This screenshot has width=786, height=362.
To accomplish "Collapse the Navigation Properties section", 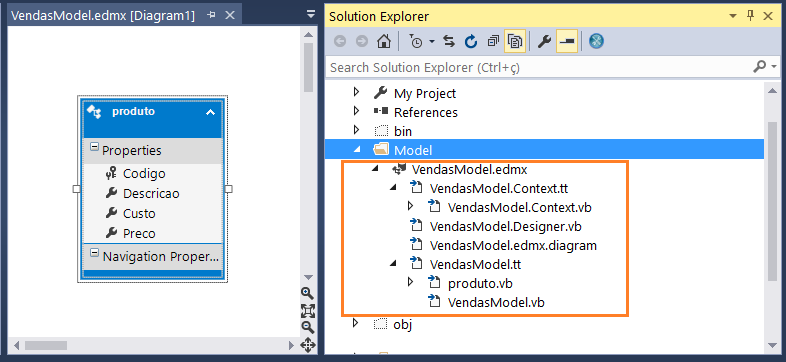I will 94,252.
